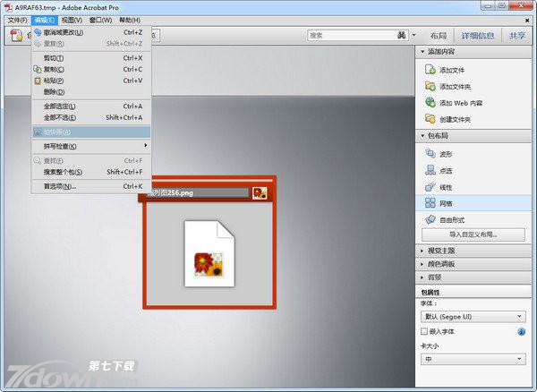This screenshot has height=392, width=537.
Task: Open the 字体 font dropdown showing Segoe UI
Action: point(473,317)
